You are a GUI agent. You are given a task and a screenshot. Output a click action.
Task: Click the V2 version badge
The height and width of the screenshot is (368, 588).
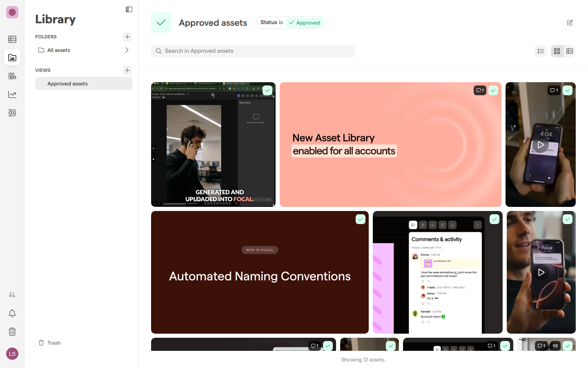(555, 346)
